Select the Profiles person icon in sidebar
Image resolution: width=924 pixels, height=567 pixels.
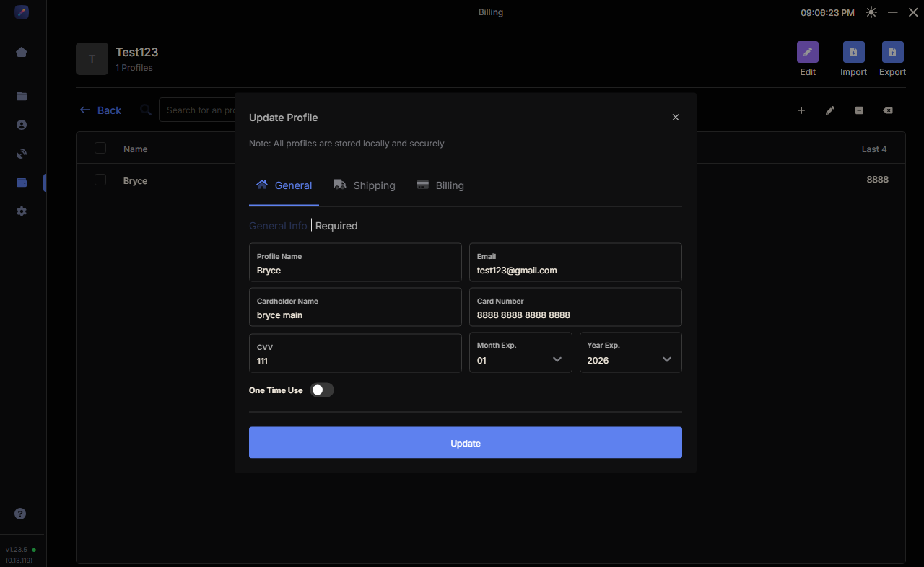point(22,124)
